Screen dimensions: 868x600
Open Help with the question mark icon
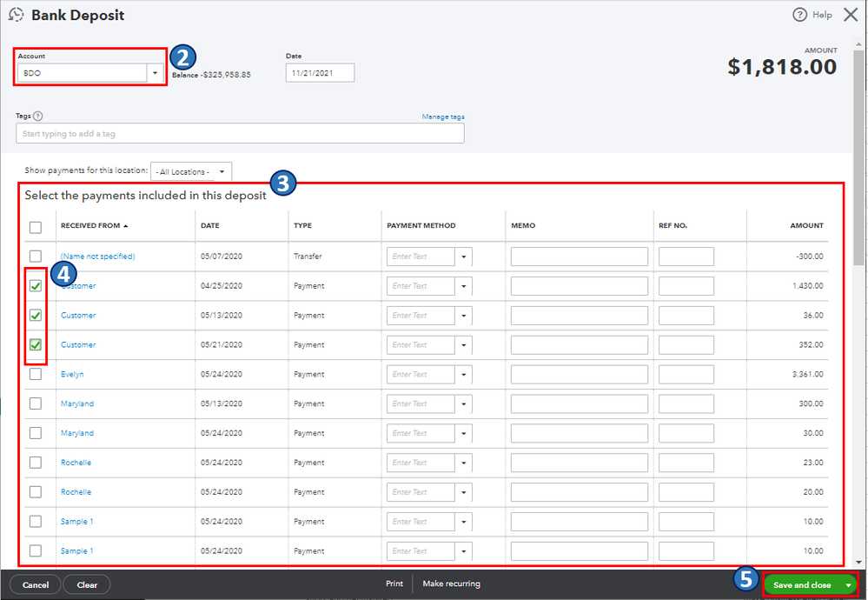tap(799, 15)
